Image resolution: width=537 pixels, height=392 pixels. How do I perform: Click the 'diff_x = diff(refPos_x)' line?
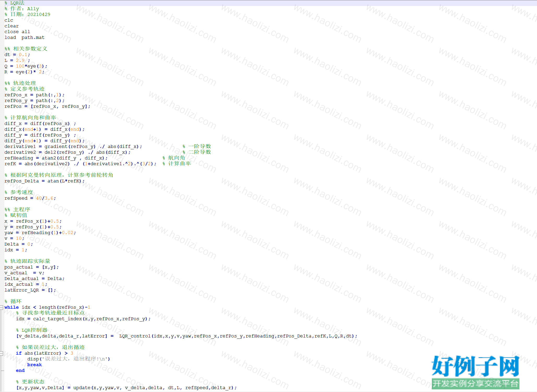(x=40, y=124)
